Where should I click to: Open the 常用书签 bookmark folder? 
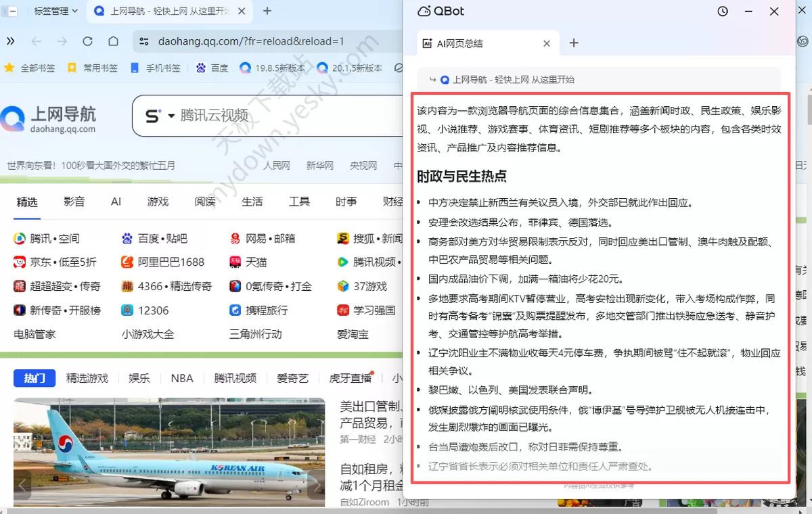click(x=93, y=68)
